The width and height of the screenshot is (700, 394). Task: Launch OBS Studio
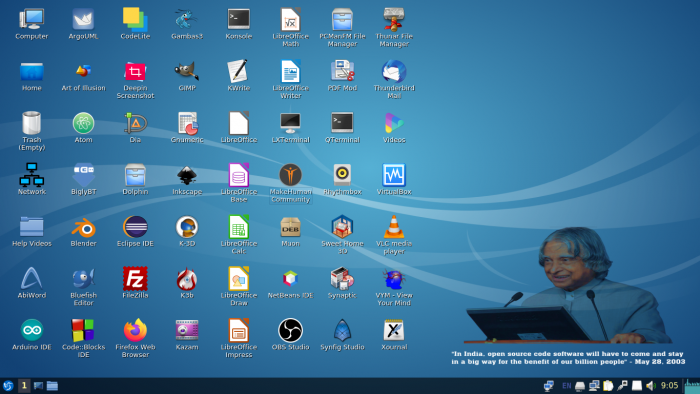pos(290,330)
